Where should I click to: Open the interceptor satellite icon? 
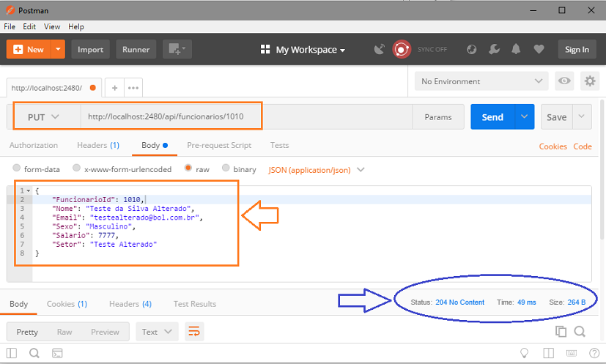(379, 50)
